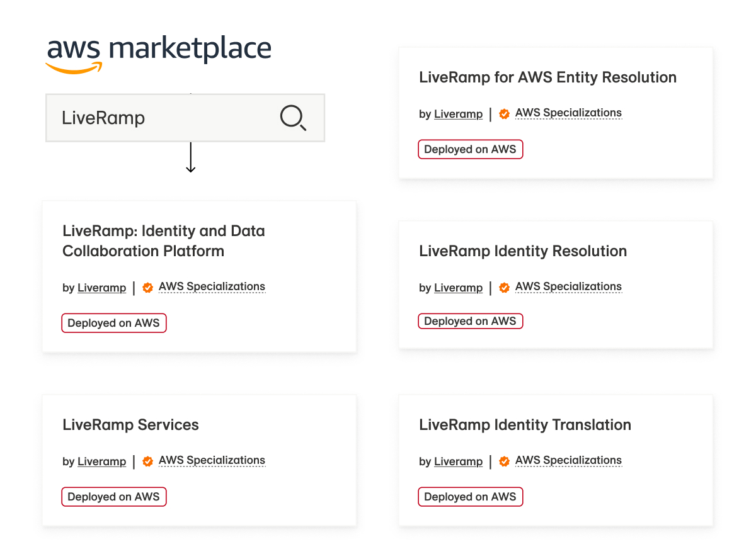Image resolution: width=756 pixels, height=559 pixels.
Task: Click the orange verified badge in AWS Entity Resolution card
Action: 504,114
